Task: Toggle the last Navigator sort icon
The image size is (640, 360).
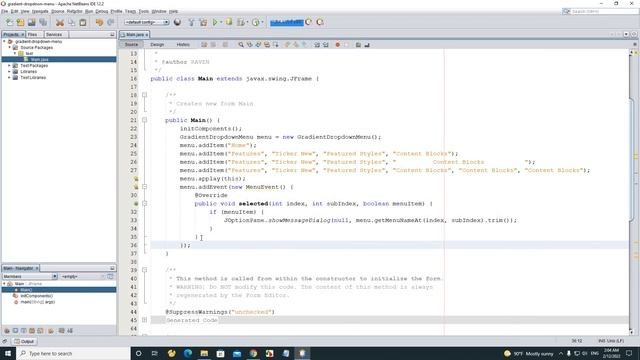Action: [x=70, y=331]
